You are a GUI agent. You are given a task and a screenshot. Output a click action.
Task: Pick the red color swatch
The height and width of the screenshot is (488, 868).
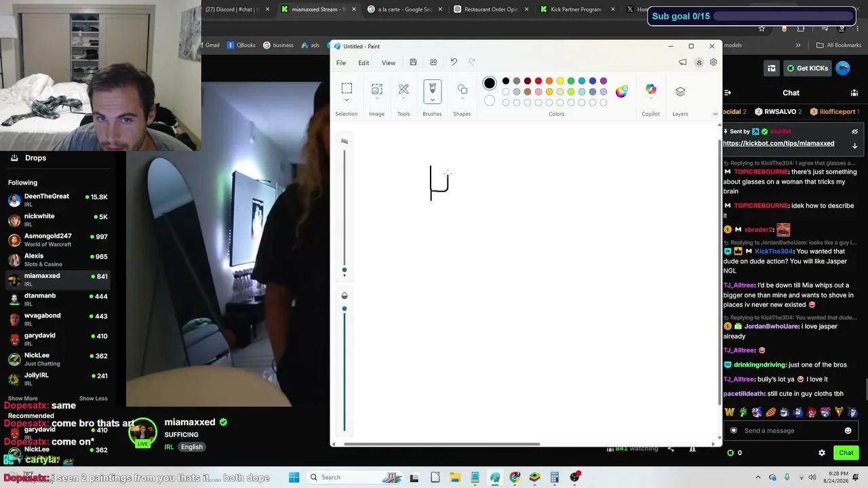(538, 81)
